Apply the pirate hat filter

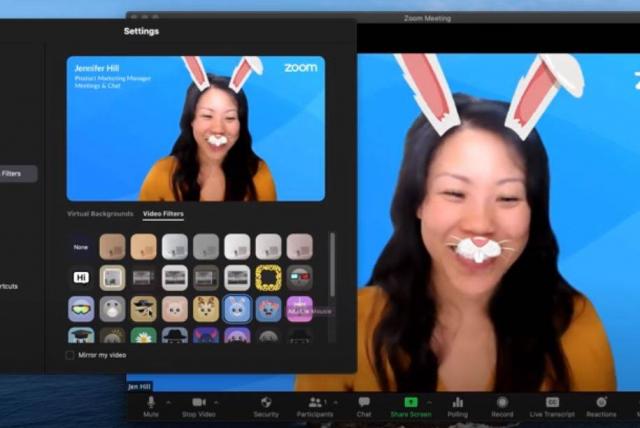143,309
